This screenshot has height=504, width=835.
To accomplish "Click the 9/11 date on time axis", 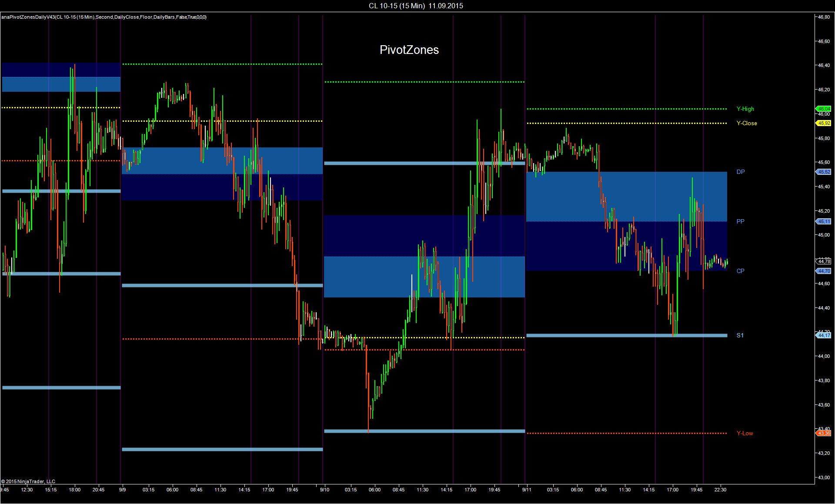I will coord(527,490).
